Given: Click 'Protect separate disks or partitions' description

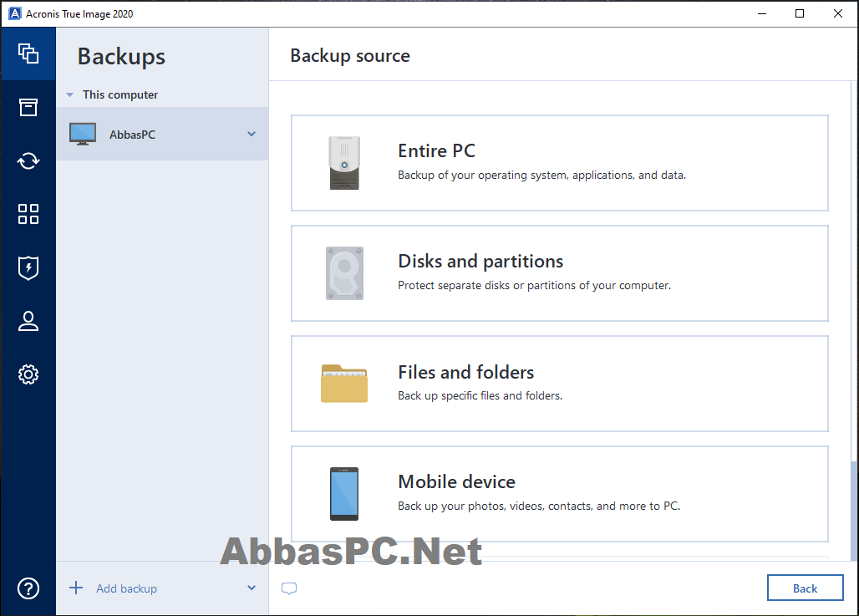Looking at the screenshot, I should (534, 286).
